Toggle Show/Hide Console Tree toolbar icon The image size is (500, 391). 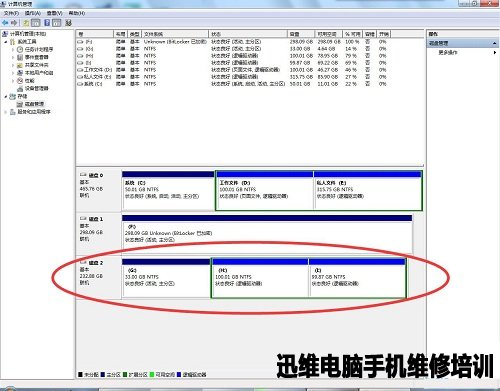tap(35, 23)
